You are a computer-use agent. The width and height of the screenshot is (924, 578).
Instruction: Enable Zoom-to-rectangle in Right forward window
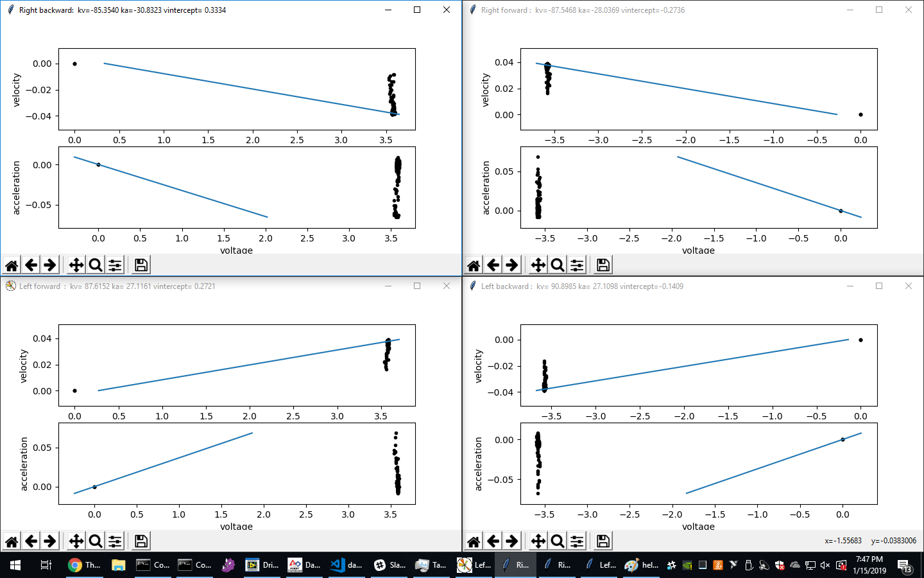(558, 265)
